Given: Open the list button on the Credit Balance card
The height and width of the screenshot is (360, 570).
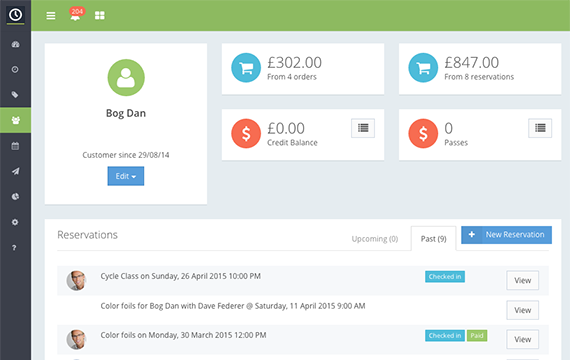Looking at the screenshot, I should point(363,128).
